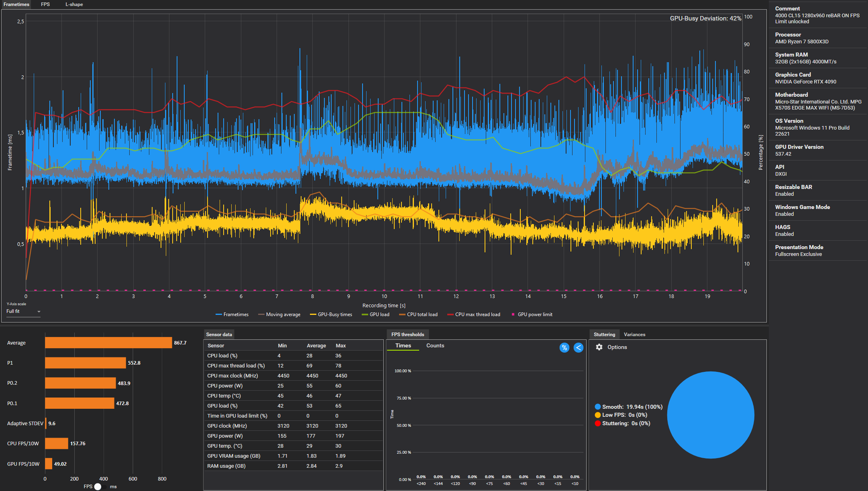Click the <10 threshold column label

(x=575, y=483)
